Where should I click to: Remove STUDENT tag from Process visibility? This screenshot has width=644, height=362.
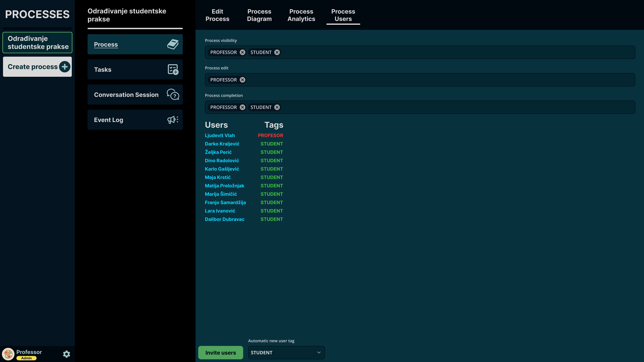coord(277,52)
